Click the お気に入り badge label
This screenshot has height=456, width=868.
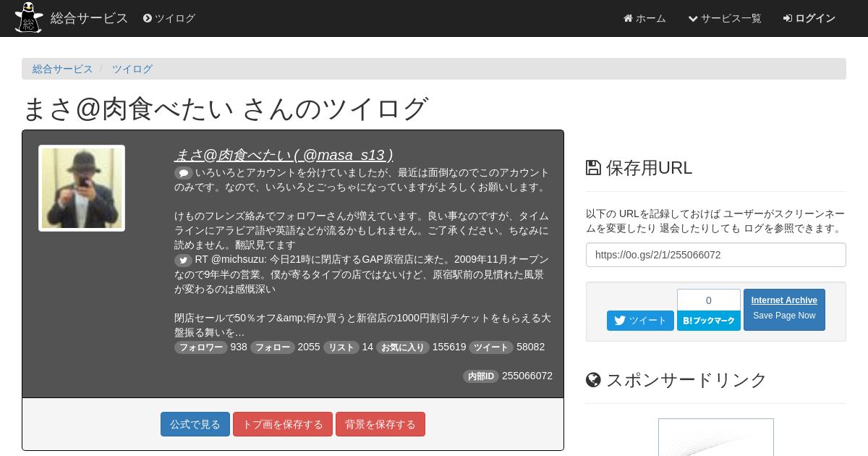(403, 347)
